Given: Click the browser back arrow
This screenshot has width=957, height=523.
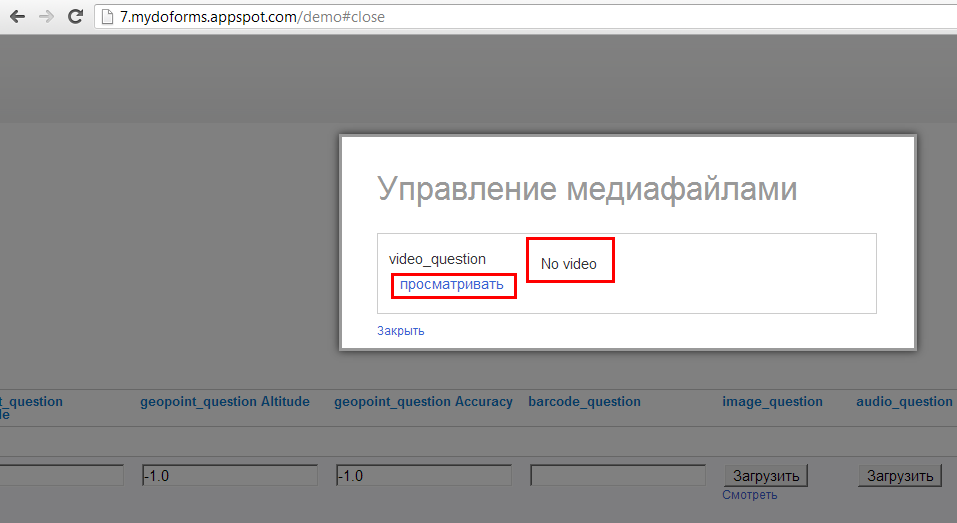Looking at the screenshot, I should click(x=17, y=16).
